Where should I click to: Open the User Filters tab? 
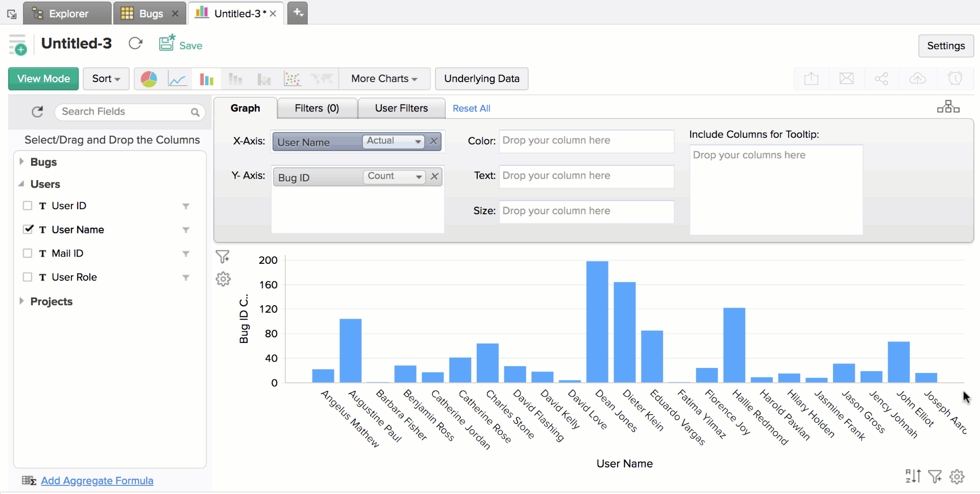point(401,108)
